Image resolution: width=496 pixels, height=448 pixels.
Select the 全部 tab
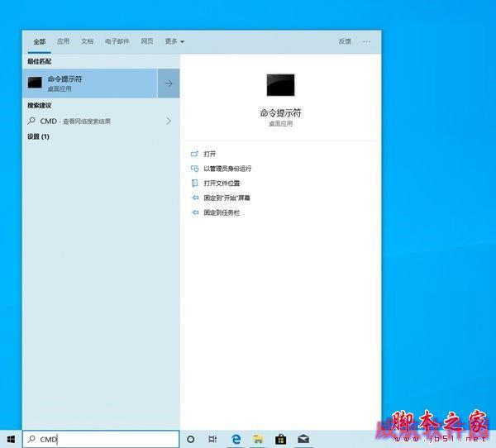[40, 41]
